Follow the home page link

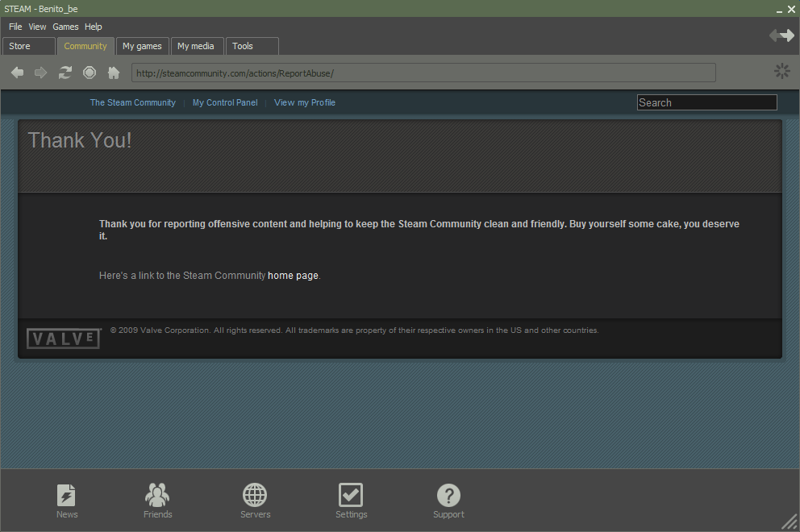[x=293, y=276]
